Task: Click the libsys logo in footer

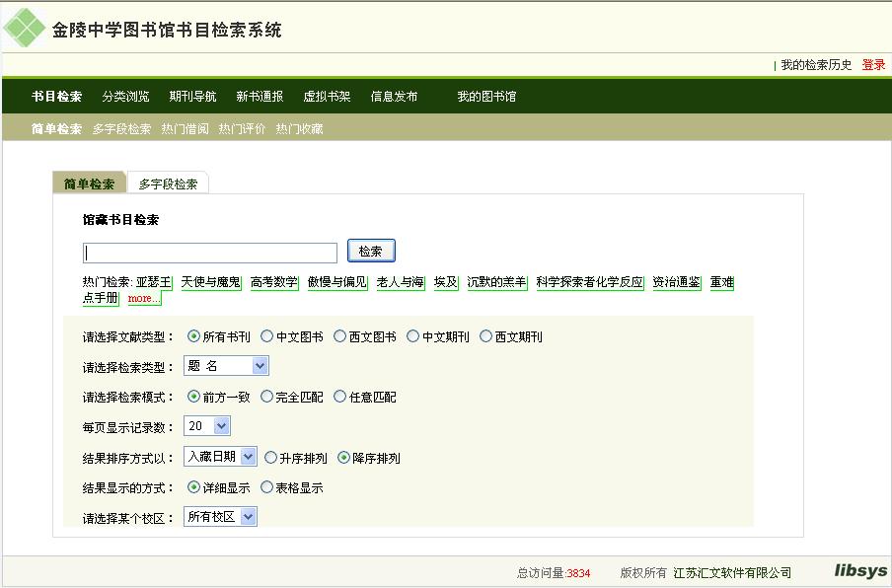Action: pos(860,570)
